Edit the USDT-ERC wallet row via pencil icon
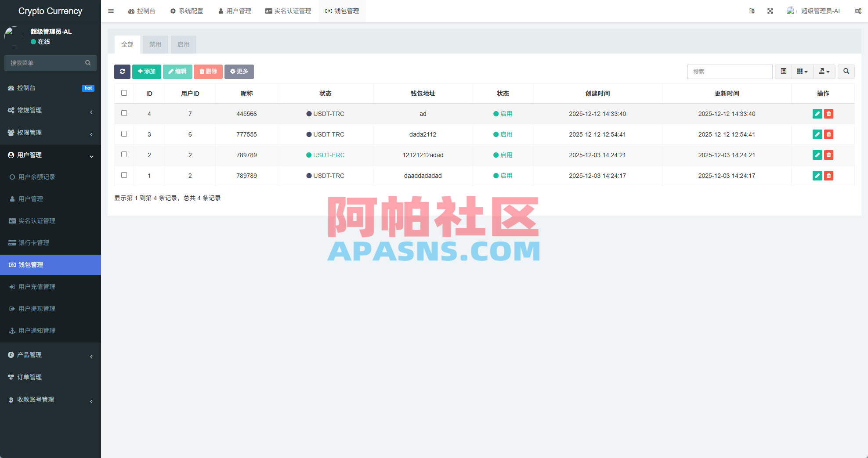The width and height of the screenshot is (868, 458). click(x=817, y=155)
